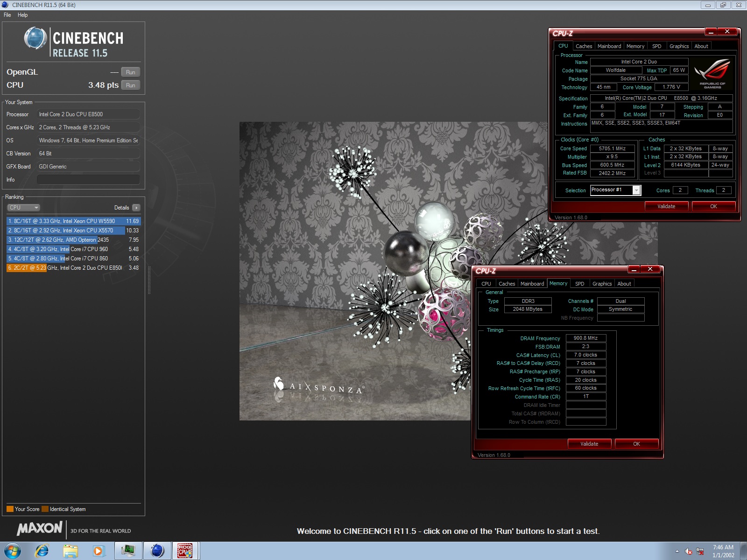Switch to the monitor app in the taskbar
747x560 pixels.
click(127, 551)
